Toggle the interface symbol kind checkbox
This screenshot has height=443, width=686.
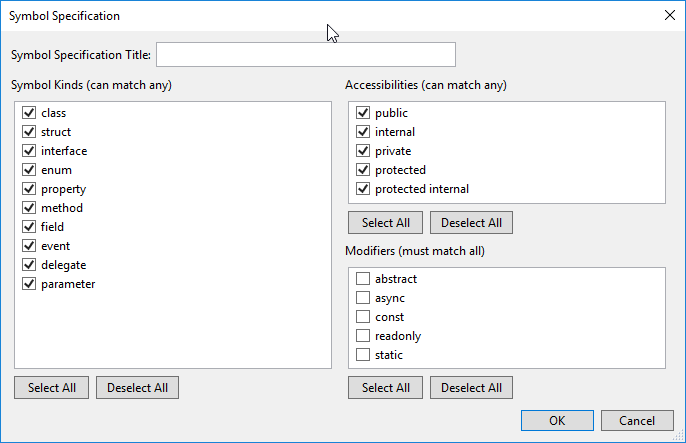29,151
